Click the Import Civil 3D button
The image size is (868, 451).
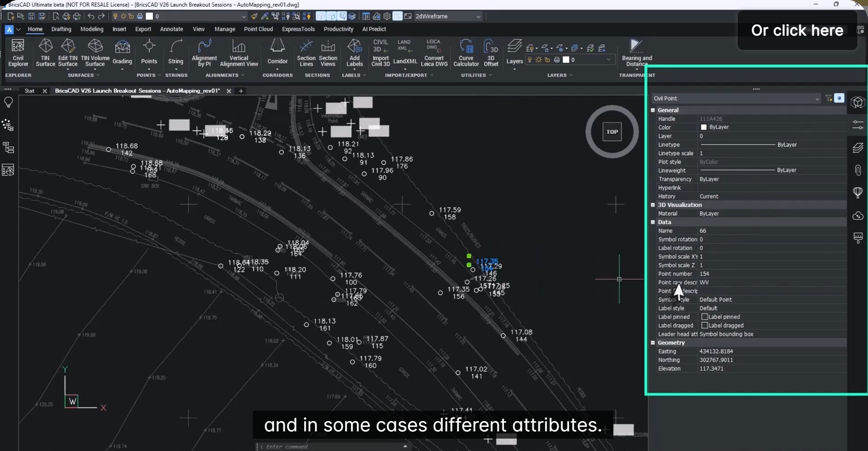point(380,52)
